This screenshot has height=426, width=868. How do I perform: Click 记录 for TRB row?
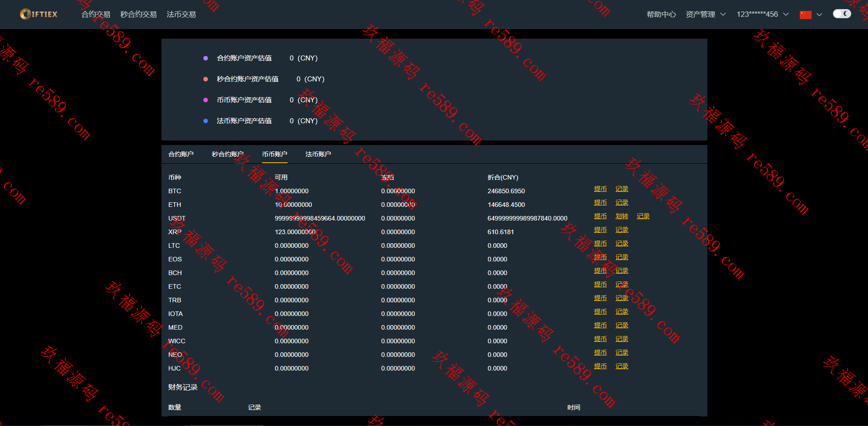point(622,298)
